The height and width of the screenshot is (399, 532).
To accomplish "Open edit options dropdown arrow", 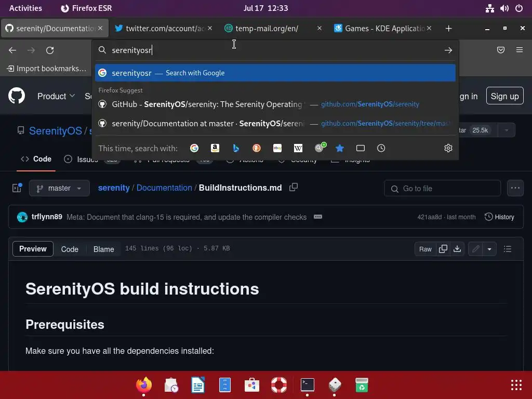I will 489,249.
